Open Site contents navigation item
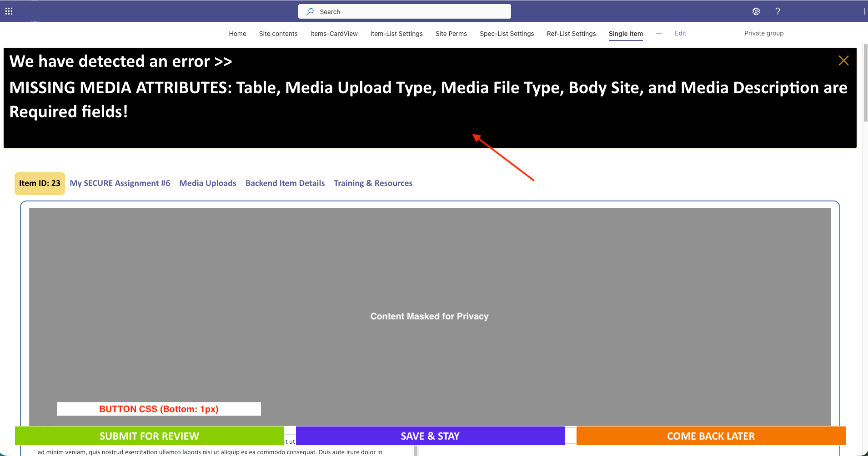Viewport: 868px width, 456px height. [x=278, y=34]
